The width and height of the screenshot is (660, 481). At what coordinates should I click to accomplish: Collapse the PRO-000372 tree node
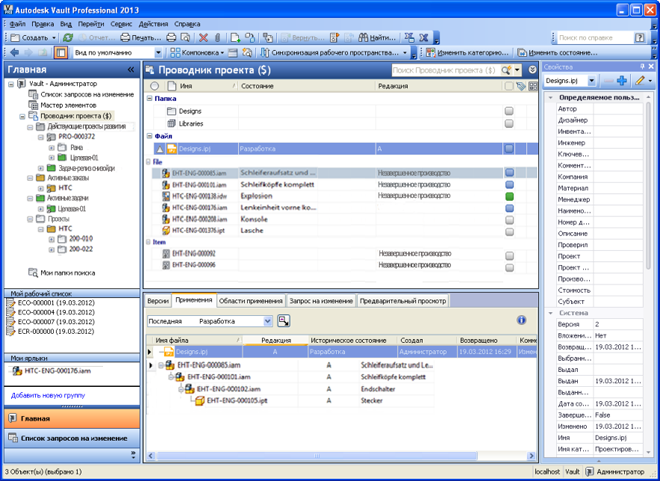(41, 137)
